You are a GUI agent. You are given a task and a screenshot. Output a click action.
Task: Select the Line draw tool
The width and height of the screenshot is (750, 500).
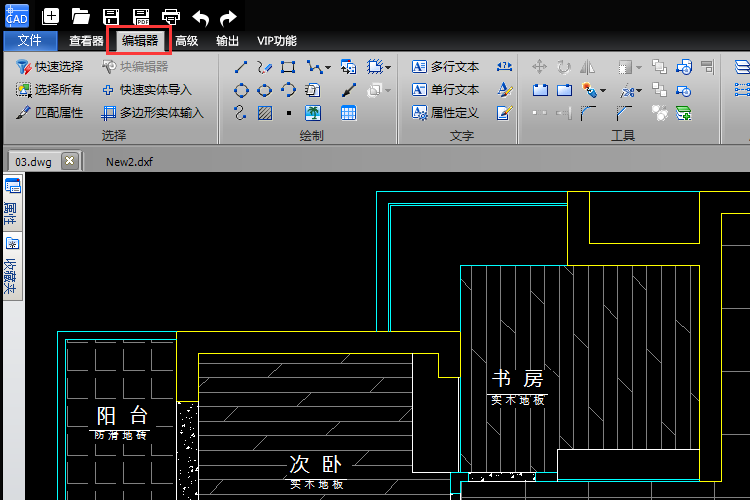coord(241,67)
